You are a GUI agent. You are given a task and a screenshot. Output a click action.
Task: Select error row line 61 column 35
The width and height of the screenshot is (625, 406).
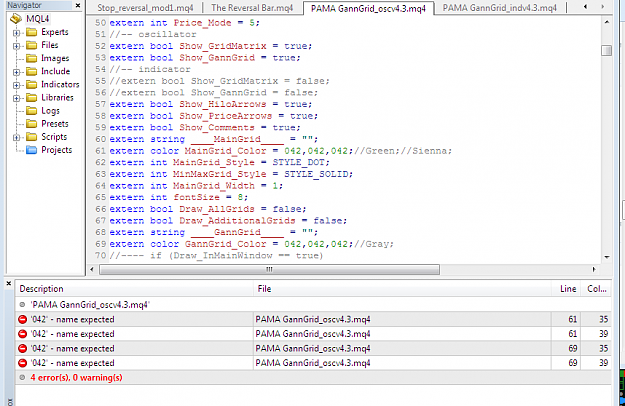point(313,319)
